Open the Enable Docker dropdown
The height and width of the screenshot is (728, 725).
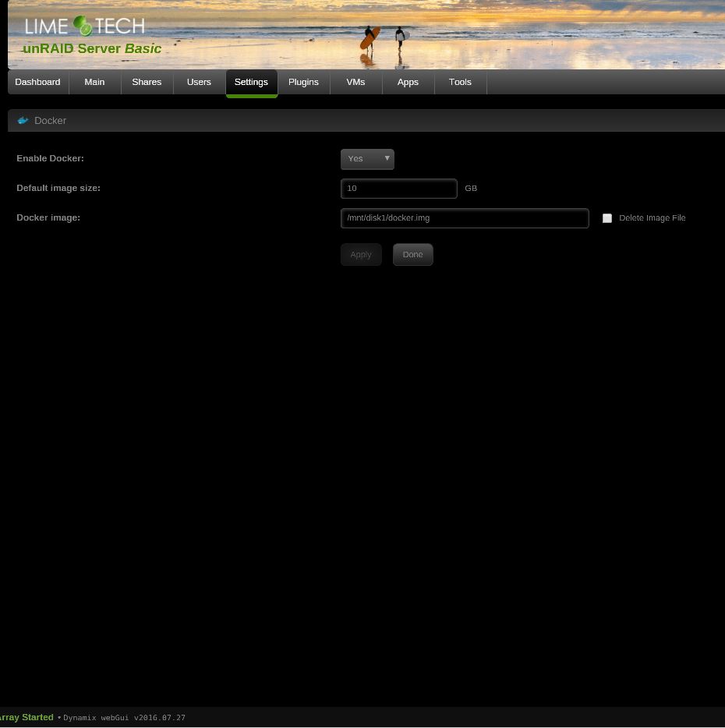click(367, 159)
